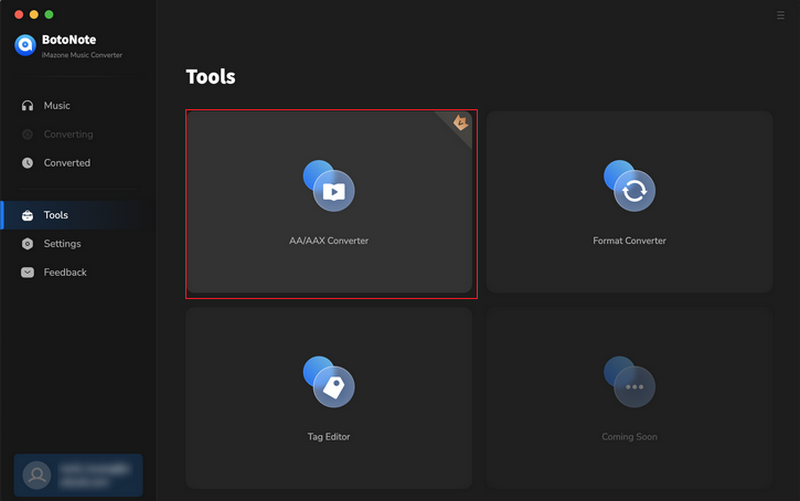Viewport: 800px width, 501px height.
Task: Click the orange badge on the AA/AAX card
Action: coord(461,123)
